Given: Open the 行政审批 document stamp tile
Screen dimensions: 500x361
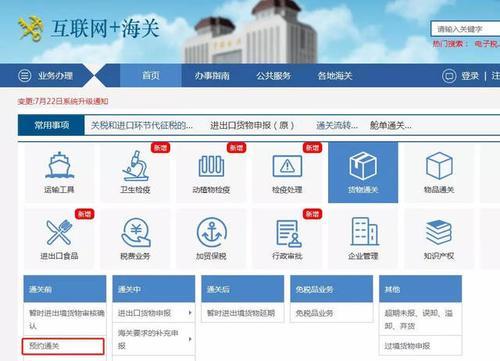Looking at the screenshot, I should tap(287, 238).
